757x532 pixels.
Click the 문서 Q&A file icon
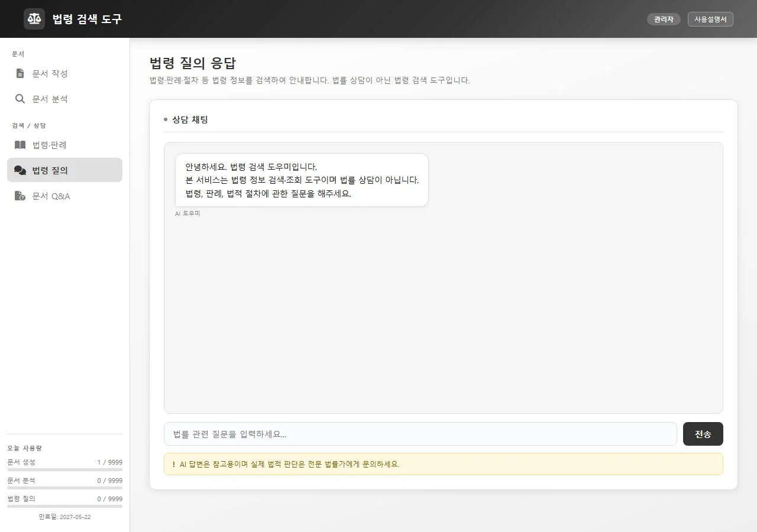point(20,196)
